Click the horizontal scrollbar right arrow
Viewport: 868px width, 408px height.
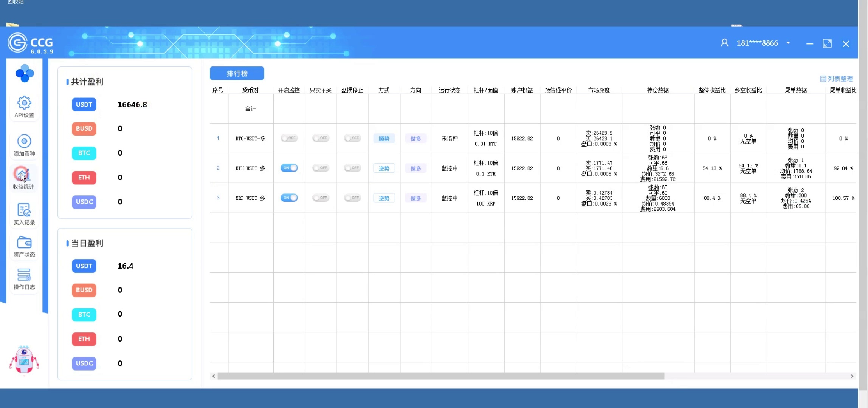852,376
